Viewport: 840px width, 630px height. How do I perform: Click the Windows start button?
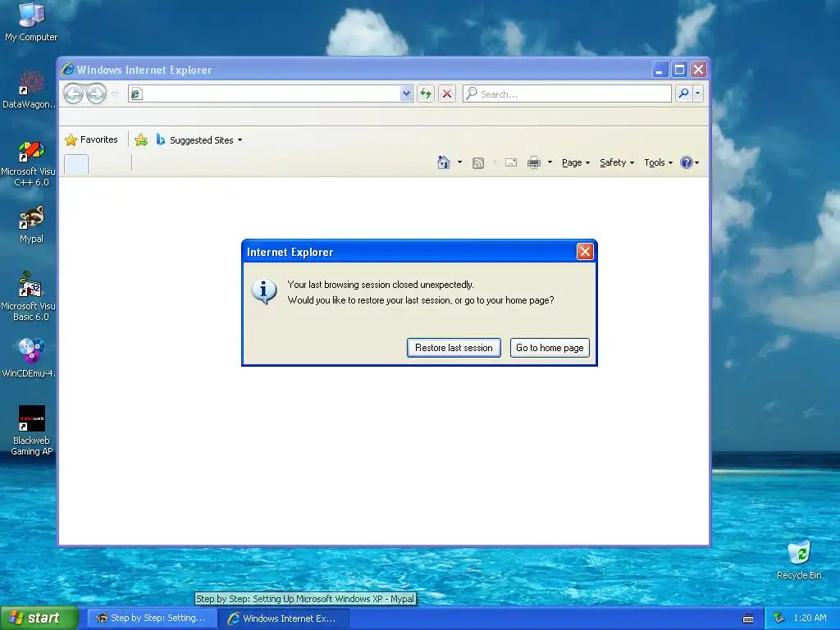point(39,618)
